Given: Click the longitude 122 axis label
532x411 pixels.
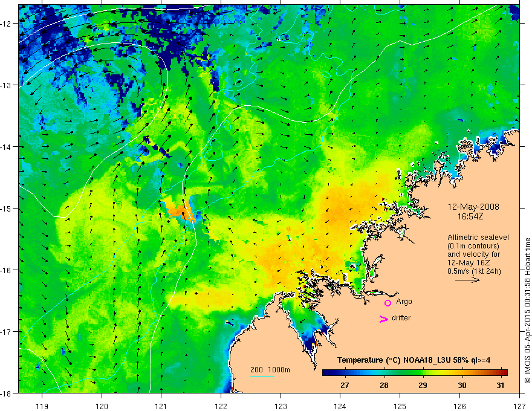Looking at the screenshot, I should pos(221,406).
